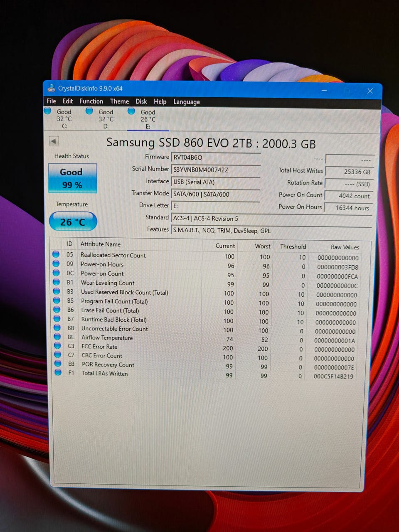Viewport: 399px width, 532px height.
Task: Open the Edit menu
Action: point(67,101)
